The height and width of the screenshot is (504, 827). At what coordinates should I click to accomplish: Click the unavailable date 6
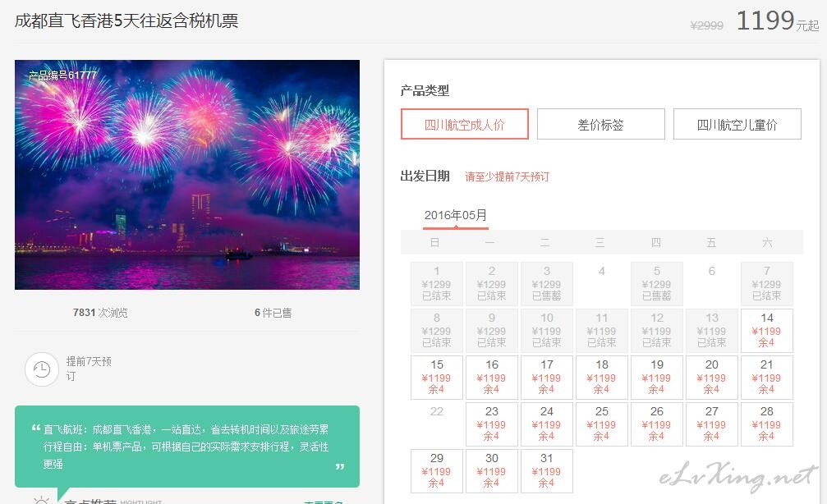pos(711,271)
